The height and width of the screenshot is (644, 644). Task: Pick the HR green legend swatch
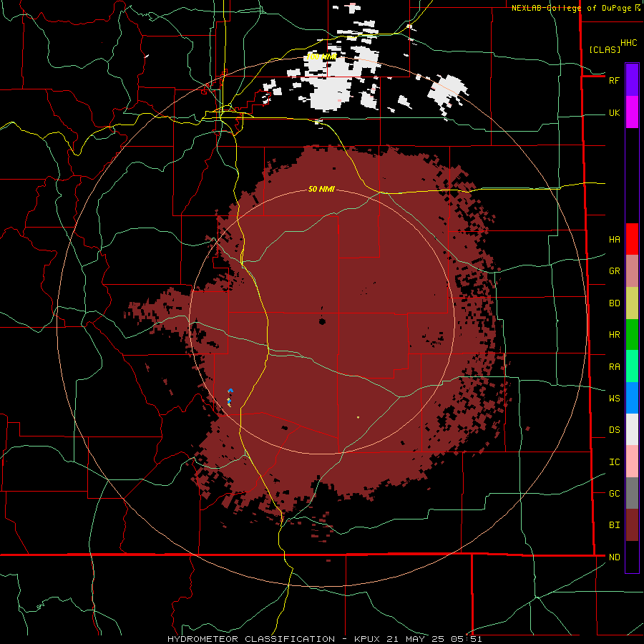click(x=632, y=335)
